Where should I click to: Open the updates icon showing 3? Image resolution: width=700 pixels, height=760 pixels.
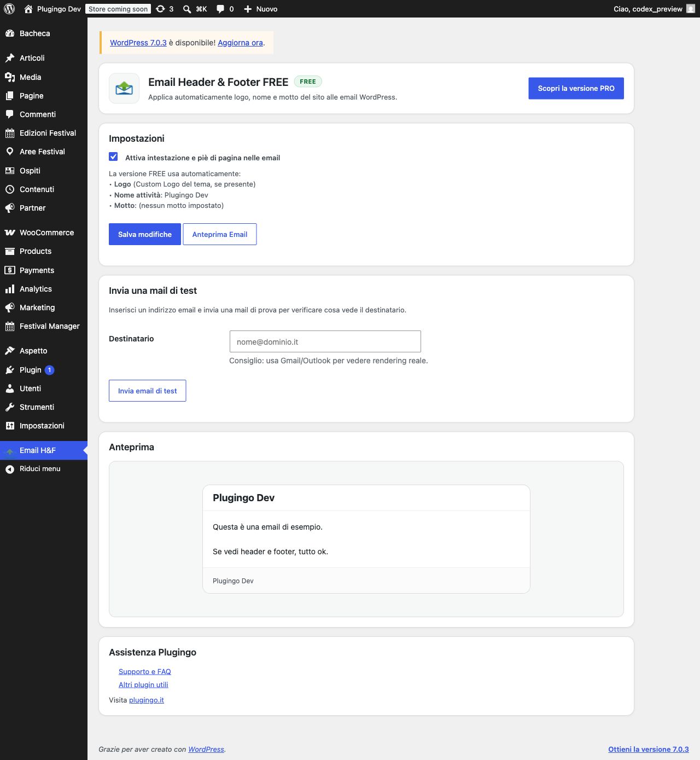point(160,9)
